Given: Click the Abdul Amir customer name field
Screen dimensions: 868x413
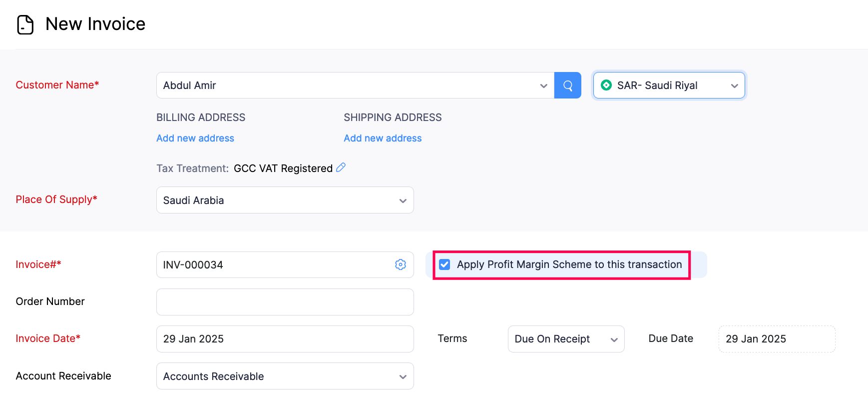Looking at the screenshot, I should pos(350,85).
